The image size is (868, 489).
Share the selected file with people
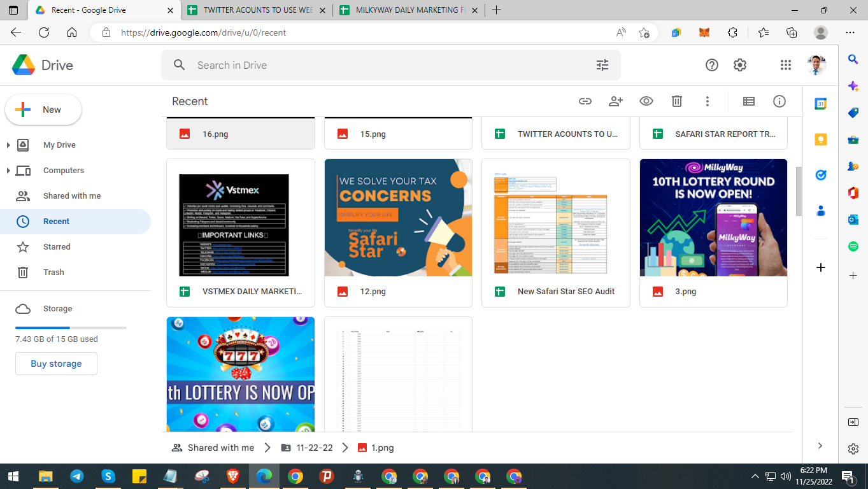point(616,101)
